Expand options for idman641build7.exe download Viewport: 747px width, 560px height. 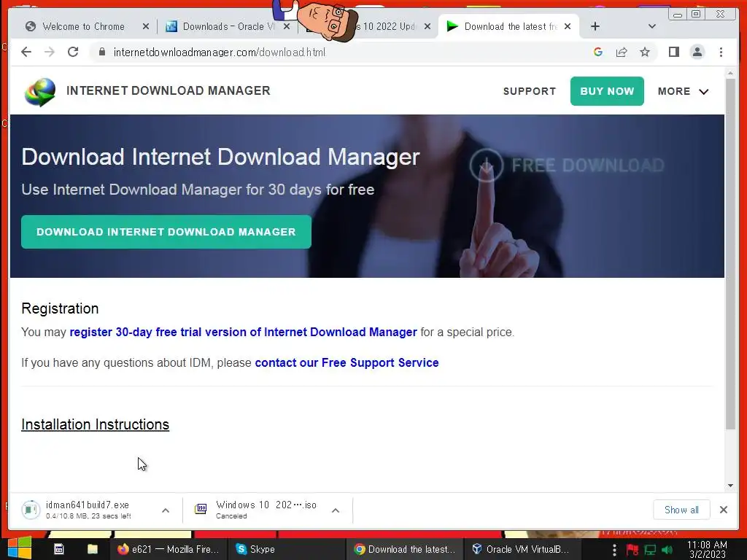(x=166, y=510)
